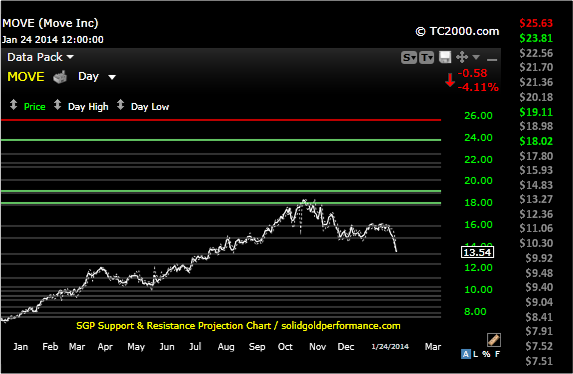Select the Day High indicator label
This screenshot has height=374, width=573.
(x=88, y=107)
